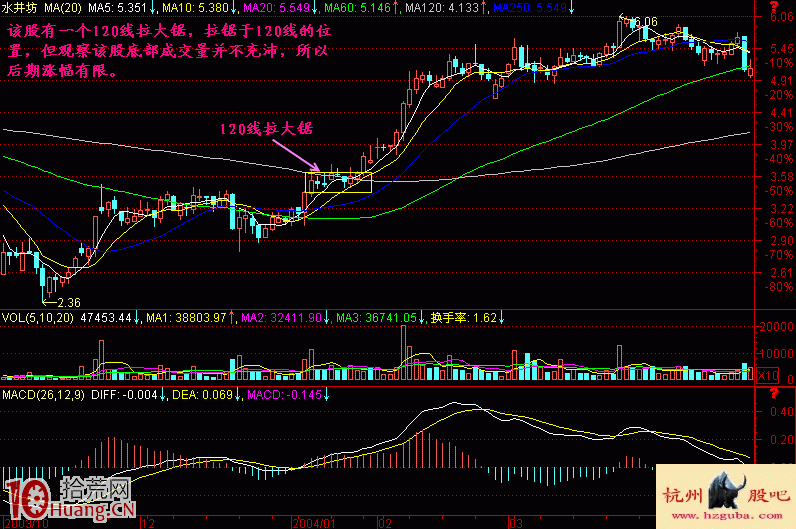Screen dimensions: 796x529
Task: Click the -80% percentage axis label
Action: point(779,287)
